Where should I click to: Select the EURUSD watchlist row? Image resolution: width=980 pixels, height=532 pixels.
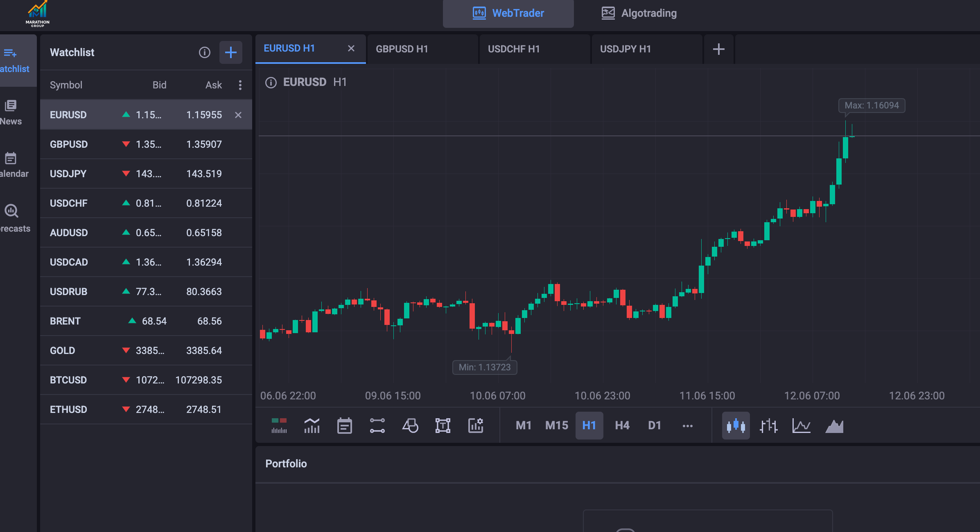[x=146, y=115]
